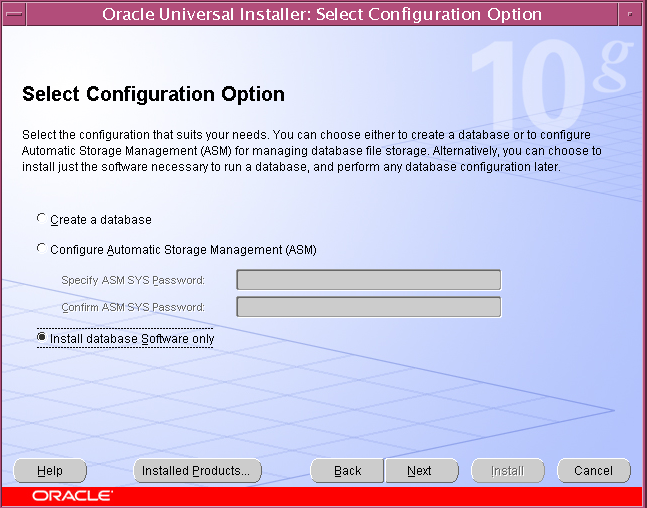Click the 'Install database Software only' label

point(132,339)
